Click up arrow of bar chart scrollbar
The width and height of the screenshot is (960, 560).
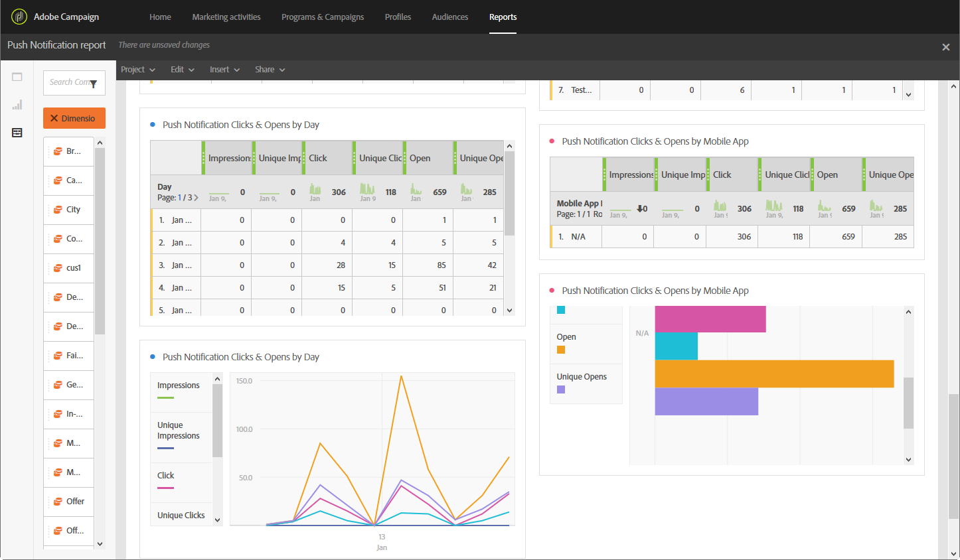coord(908,312)
